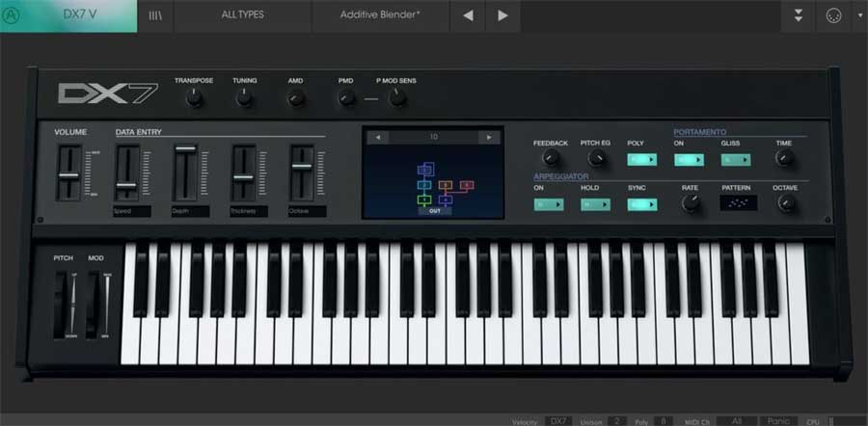Click the P MOD SENS knob
The width and height of the screenshot is (868, 426).
point(397,98)
